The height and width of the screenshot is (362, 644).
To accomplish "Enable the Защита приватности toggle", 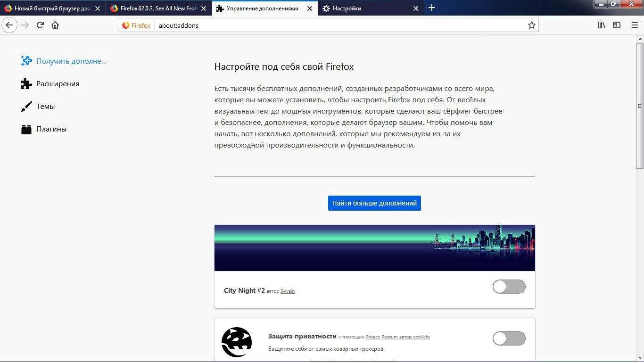I will [509, 338].
